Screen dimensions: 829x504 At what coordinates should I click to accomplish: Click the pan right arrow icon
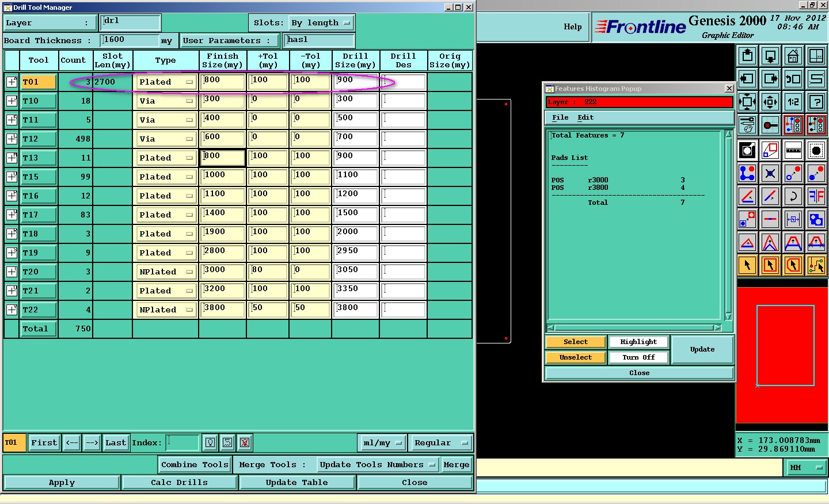click(770, 79)
